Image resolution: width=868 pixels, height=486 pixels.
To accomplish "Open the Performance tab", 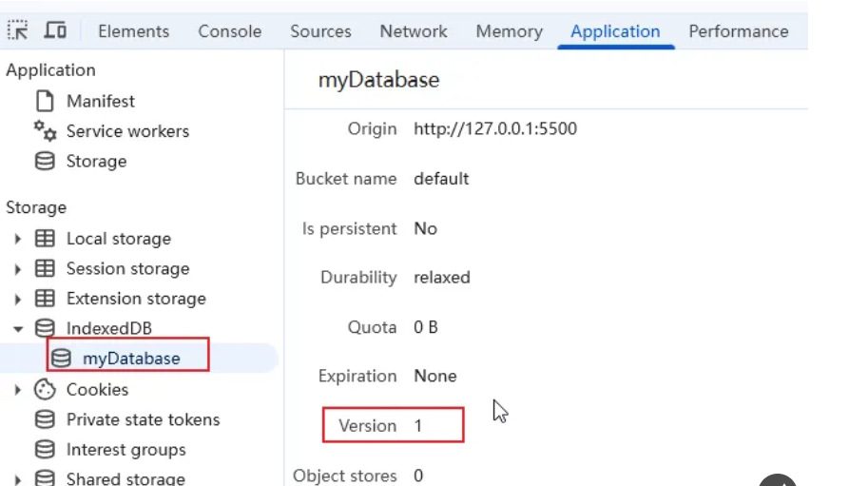I will click(738, 31).
